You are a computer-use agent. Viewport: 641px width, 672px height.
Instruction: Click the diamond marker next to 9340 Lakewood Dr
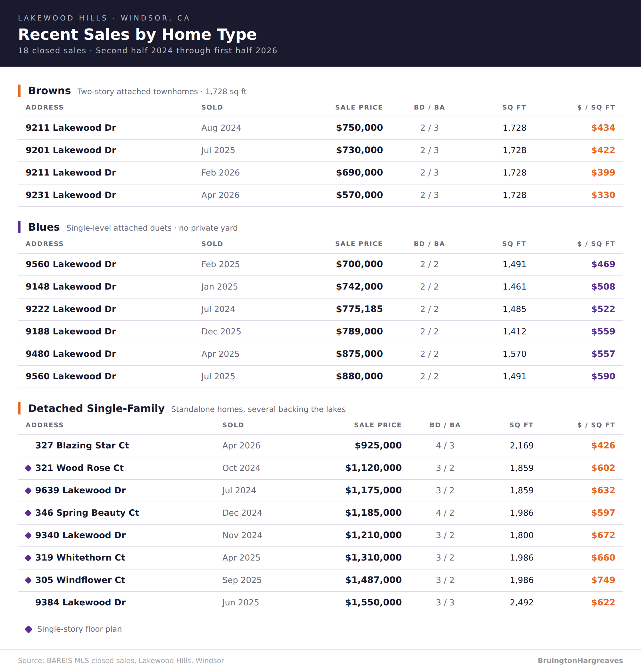(x=28, y=536)
